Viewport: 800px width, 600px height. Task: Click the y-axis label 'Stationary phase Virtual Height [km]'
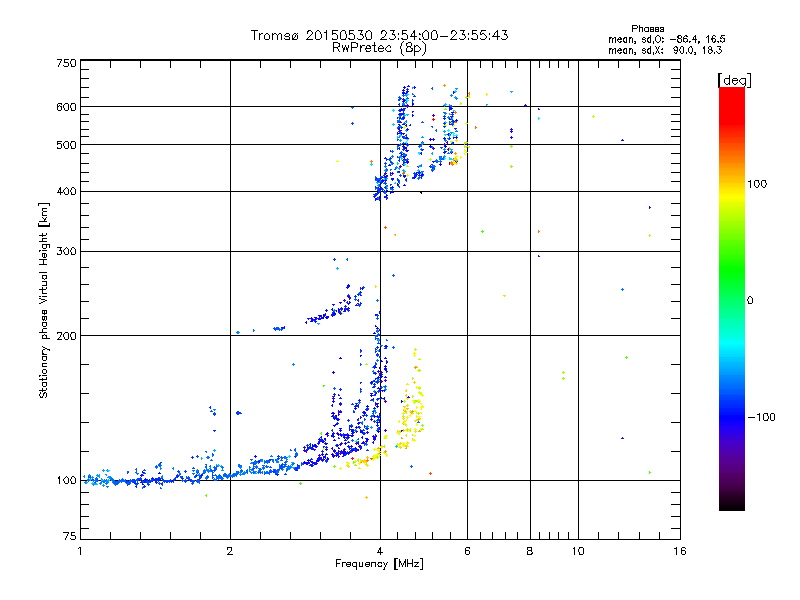pos(43,300)
